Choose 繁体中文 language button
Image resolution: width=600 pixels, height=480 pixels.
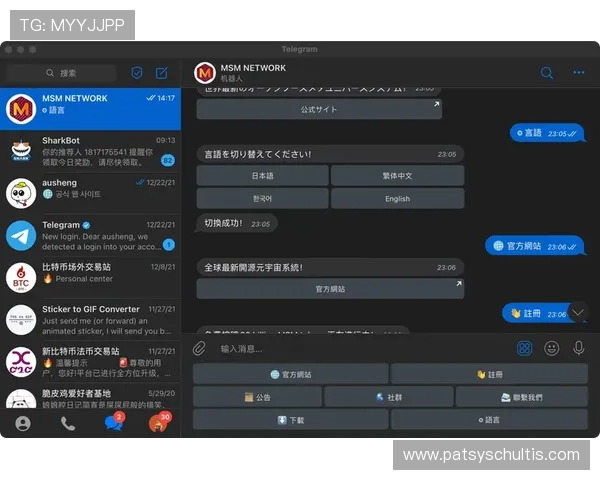tap(397, 176)
